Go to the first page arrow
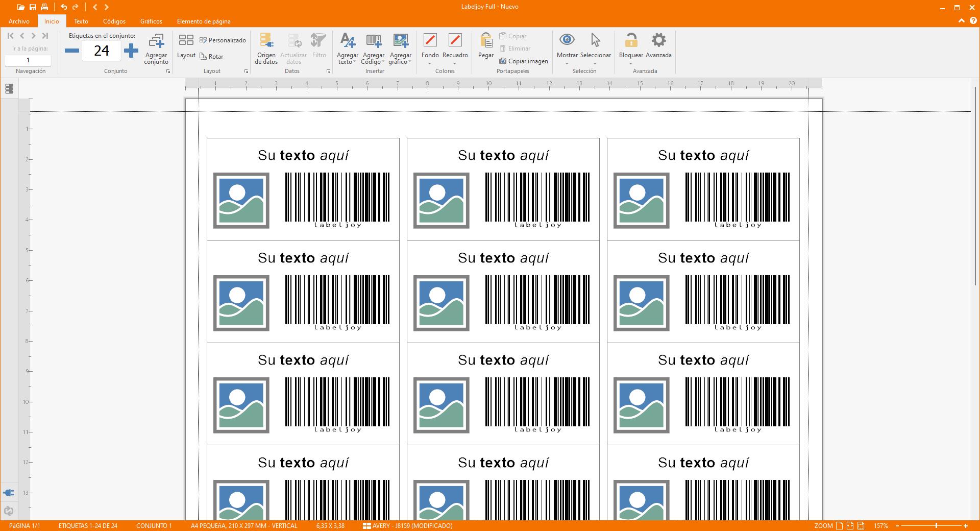The image size is (980, 531). point(11,36)
